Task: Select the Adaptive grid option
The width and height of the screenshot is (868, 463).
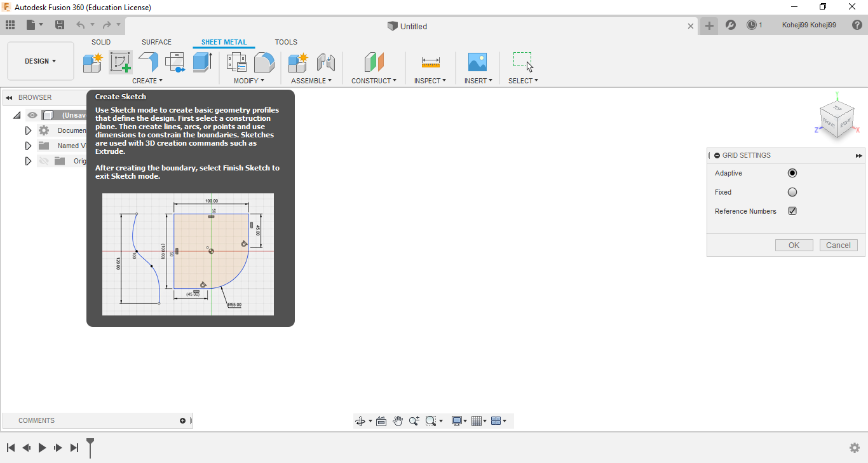Action: (x=792, y=173)
